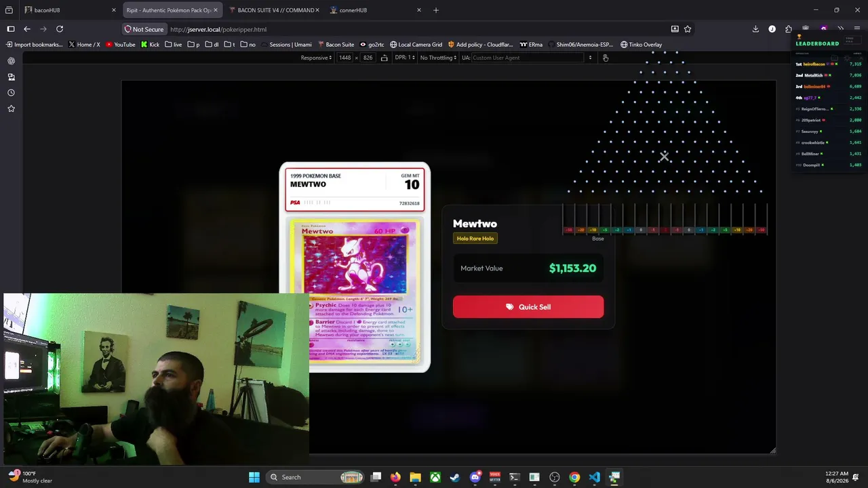Open the YouTube bookmark
This screenshot has width=868, height=488.
(121, 45)
